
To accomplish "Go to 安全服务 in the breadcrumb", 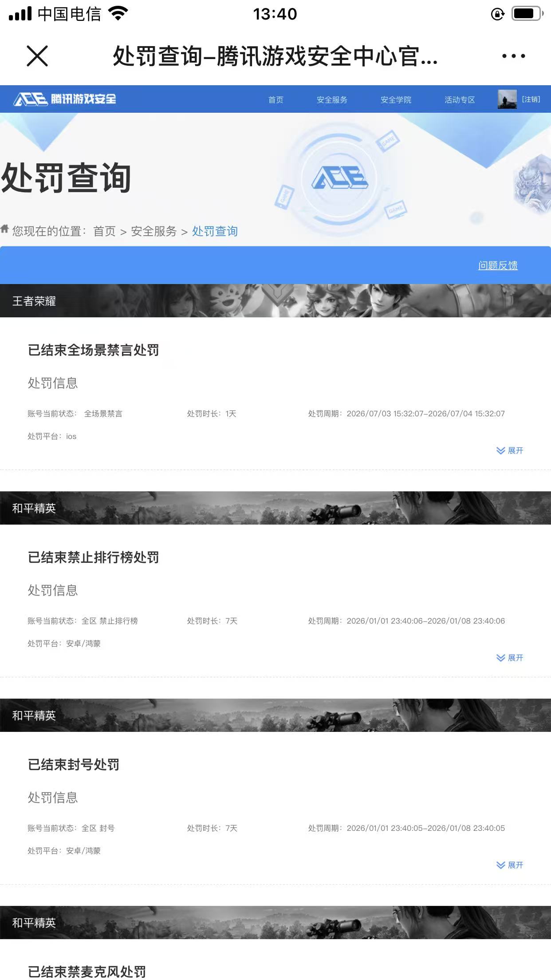I will pyautogui.click(x=153, y=231).
